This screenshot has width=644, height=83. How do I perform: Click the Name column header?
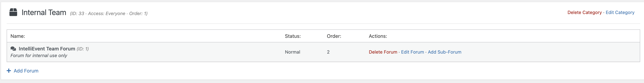pyautogui.click(x=18, y=36)
